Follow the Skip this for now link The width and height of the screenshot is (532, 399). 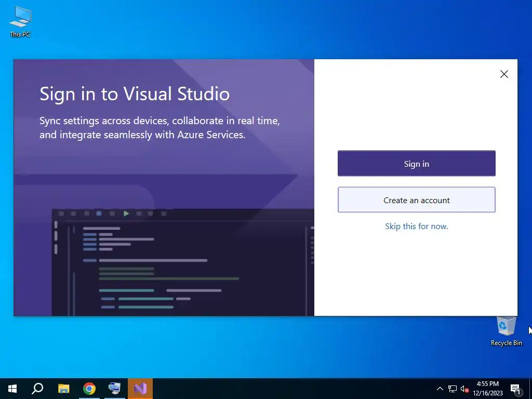pyautogui.click(x=416, y=227)
